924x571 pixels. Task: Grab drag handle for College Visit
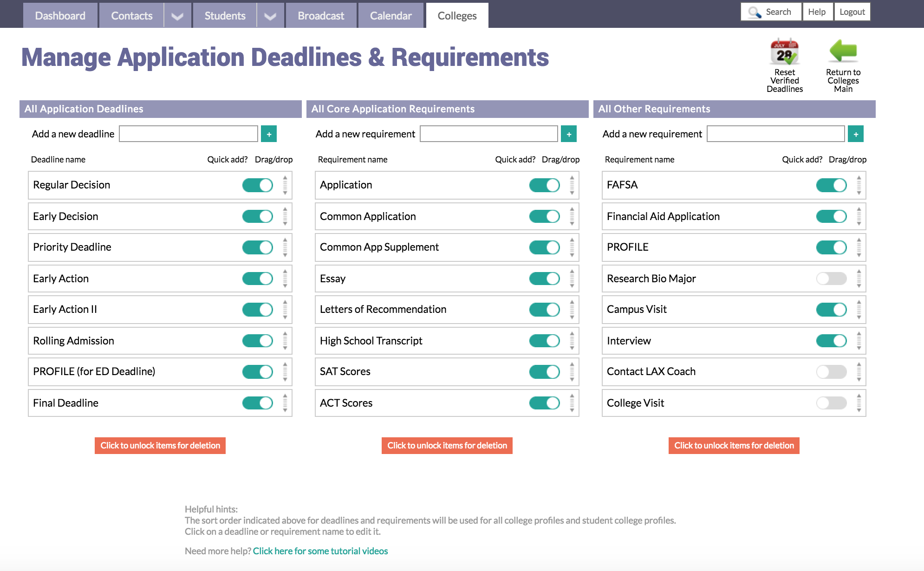coord(859,403)
